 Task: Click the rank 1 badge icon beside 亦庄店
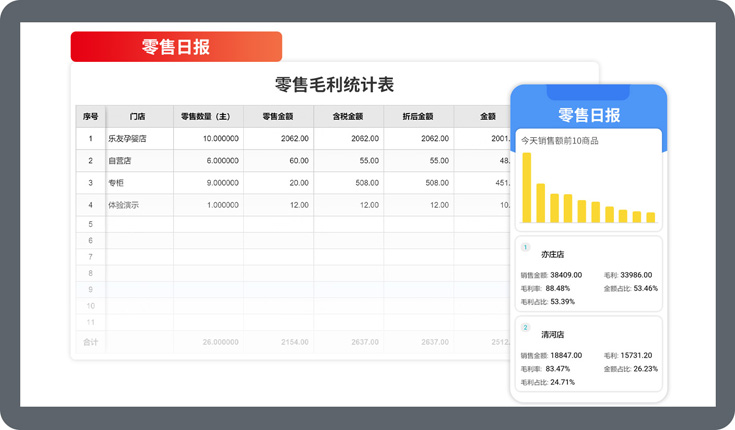click(x=526, y=247)
